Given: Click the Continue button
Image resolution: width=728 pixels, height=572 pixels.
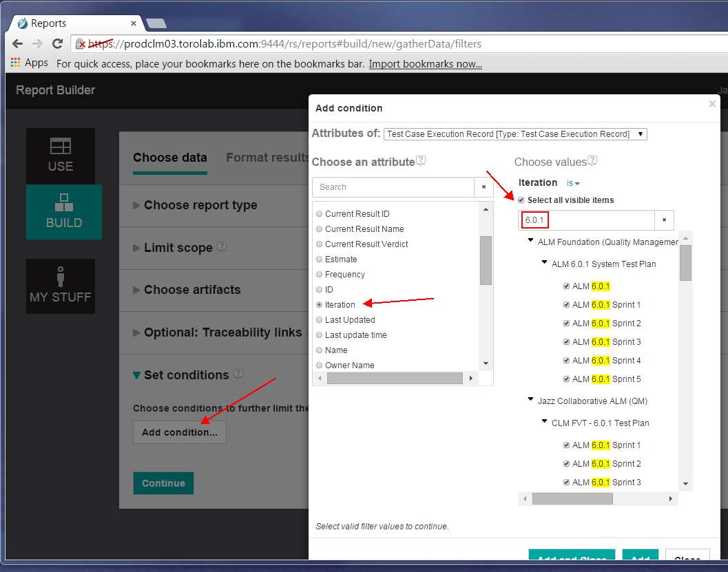Looking at the screenshot, I should 163,483.
